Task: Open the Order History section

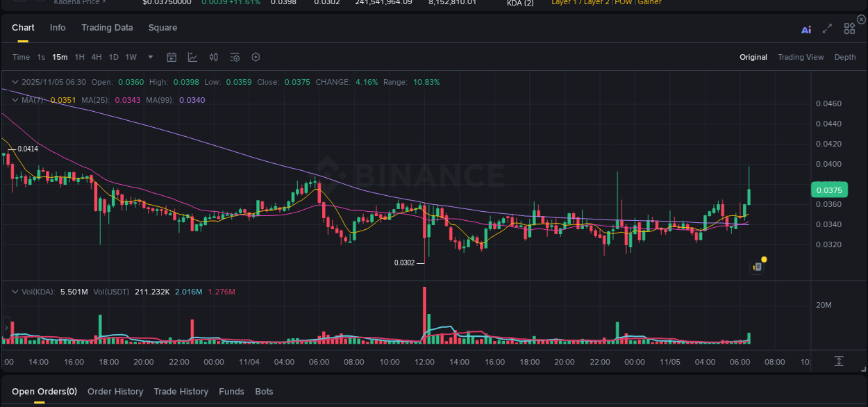Action: (x=115, y=391)
